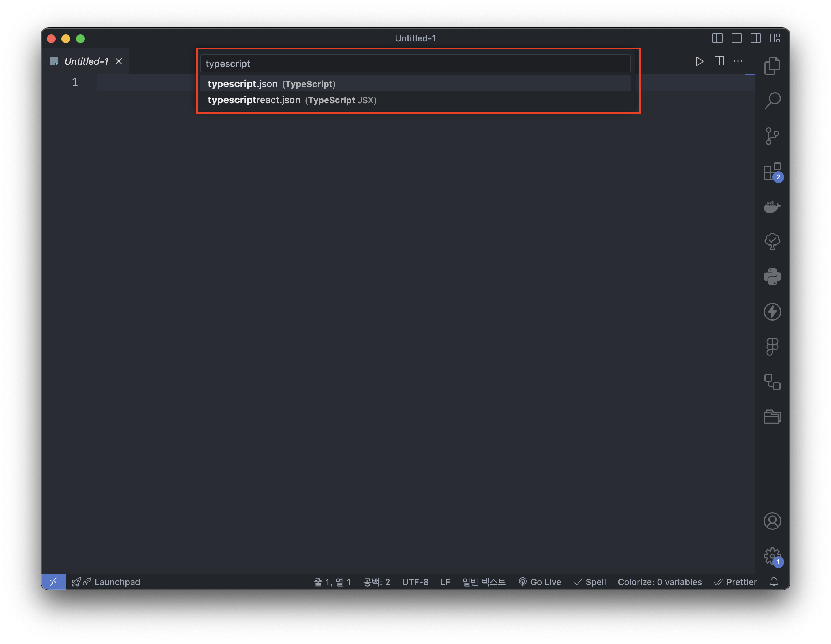Open the Manage gear menu
This screenshot has height=644, width=831.
tap(772, 556)
